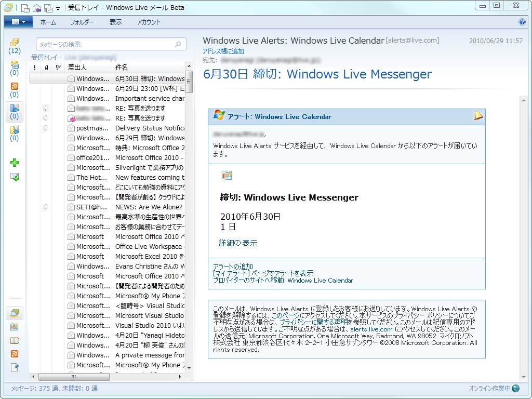Click the new document quick access icon

tap(25, 8)
